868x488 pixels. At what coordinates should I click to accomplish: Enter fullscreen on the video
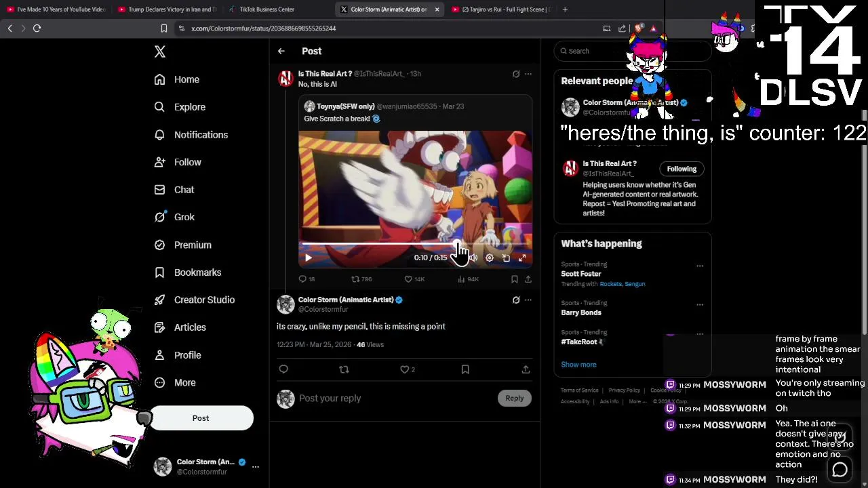522,258
